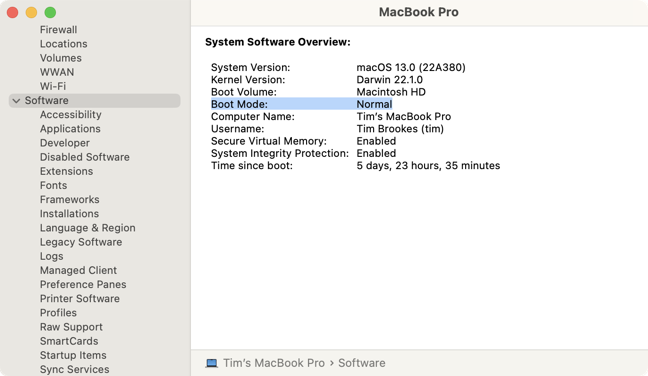Click Software in the path bar

(x=362, y=363)
